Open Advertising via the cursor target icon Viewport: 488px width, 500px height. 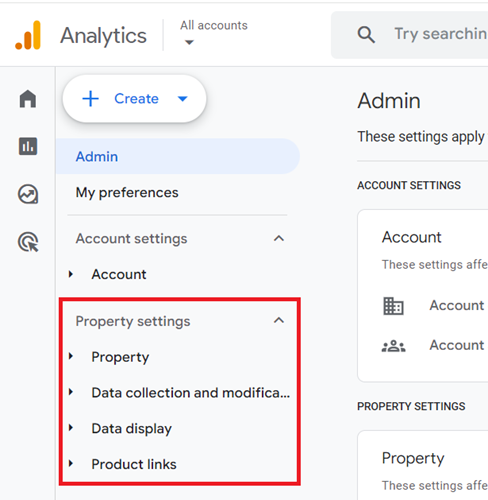click(x=28, y=242)
